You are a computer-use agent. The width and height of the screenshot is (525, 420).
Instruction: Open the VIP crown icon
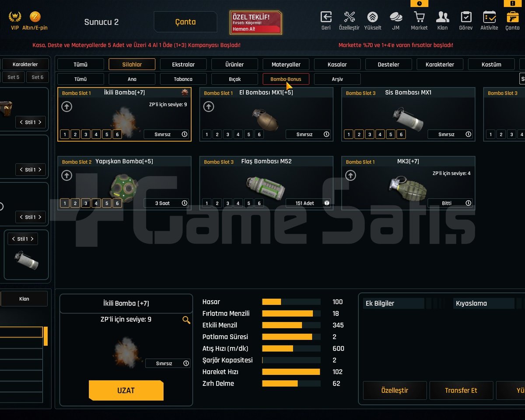(x=15, y=17)
